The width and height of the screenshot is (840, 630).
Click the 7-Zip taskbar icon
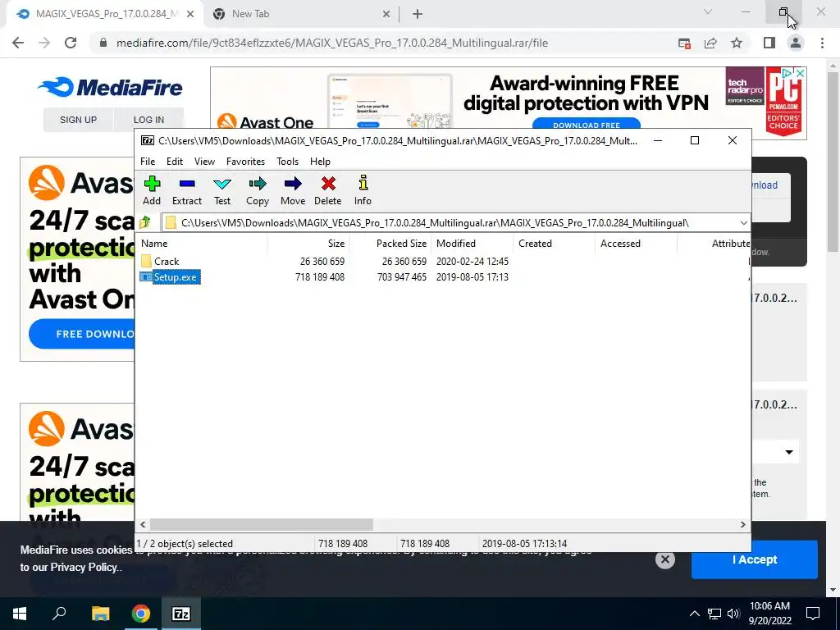(x=180, y=614)
